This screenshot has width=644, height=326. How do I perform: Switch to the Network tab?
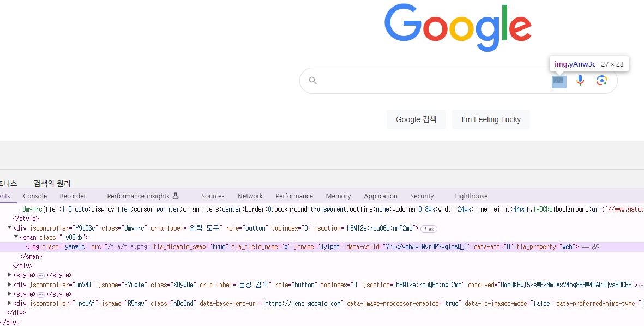pyautogui.click(x=250, y=196)
